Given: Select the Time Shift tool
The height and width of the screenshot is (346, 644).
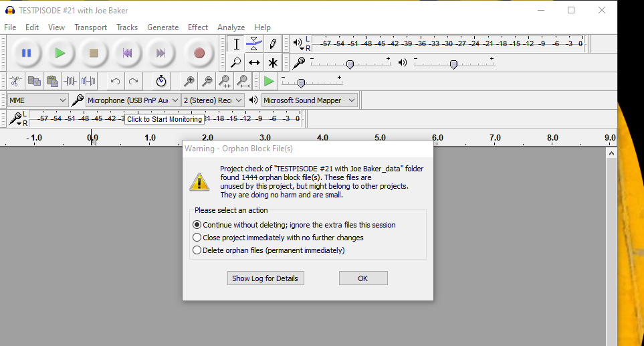Looking at the screenshot, I should tap(254, 62).
